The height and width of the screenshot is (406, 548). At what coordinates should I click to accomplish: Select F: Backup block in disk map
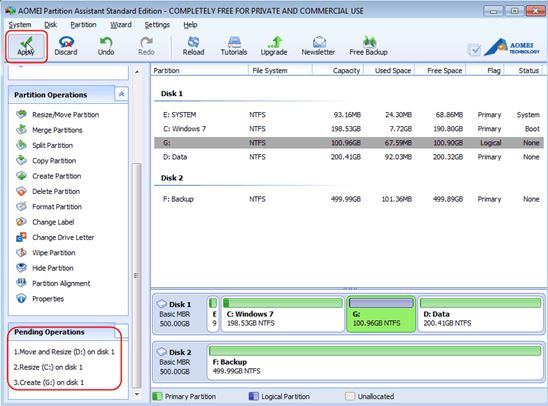375,362
